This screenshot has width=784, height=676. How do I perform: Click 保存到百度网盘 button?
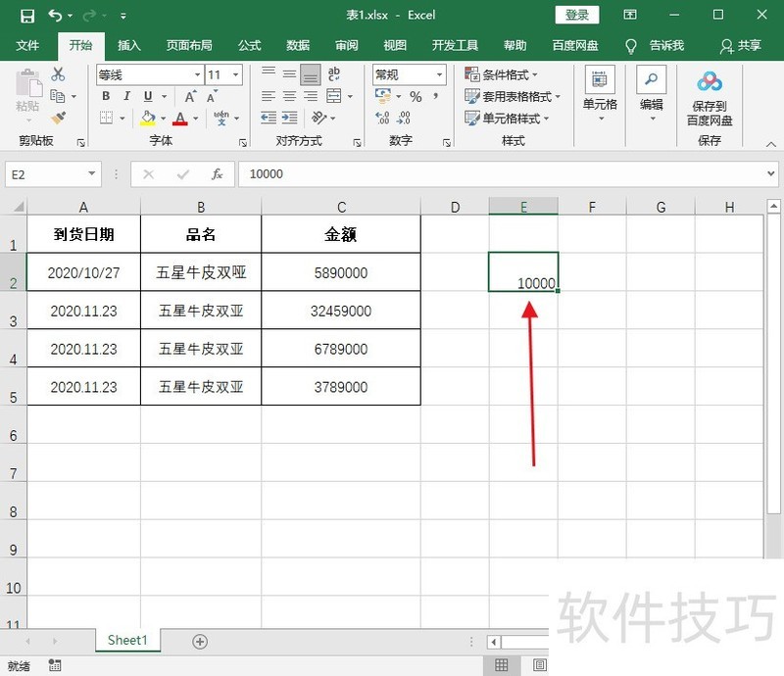[x=710, y=98]
